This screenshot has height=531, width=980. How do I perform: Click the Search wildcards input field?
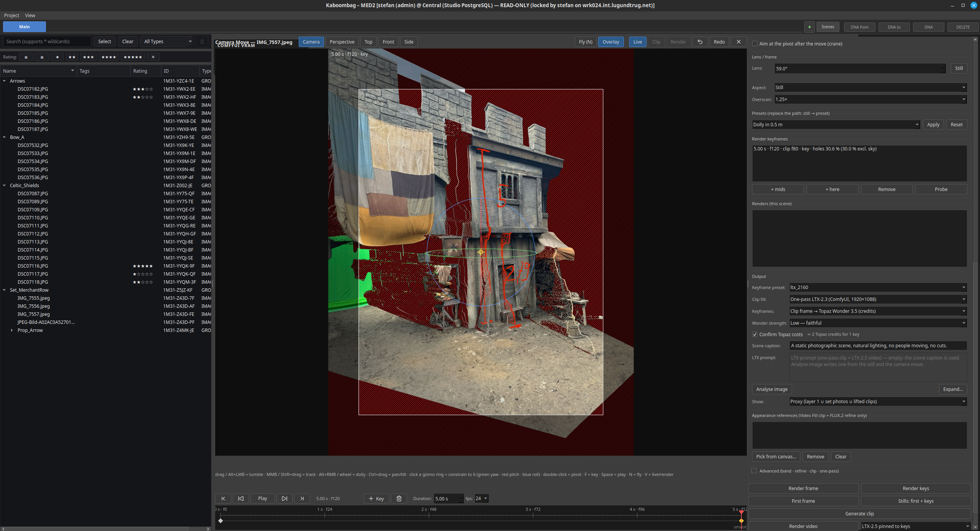[47, 41]
